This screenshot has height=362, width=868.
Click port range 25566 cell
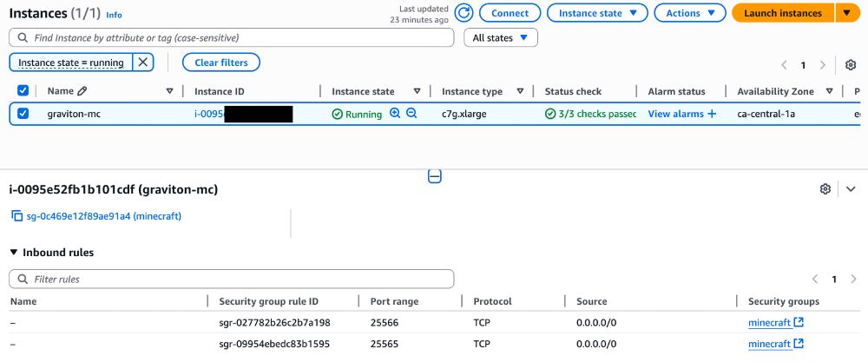point(385,322)
